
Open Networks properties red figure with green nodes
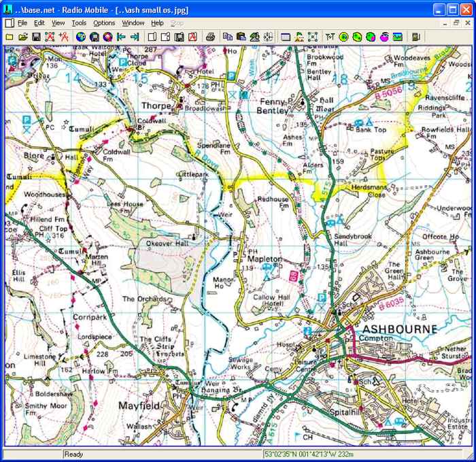click(50, 37)
